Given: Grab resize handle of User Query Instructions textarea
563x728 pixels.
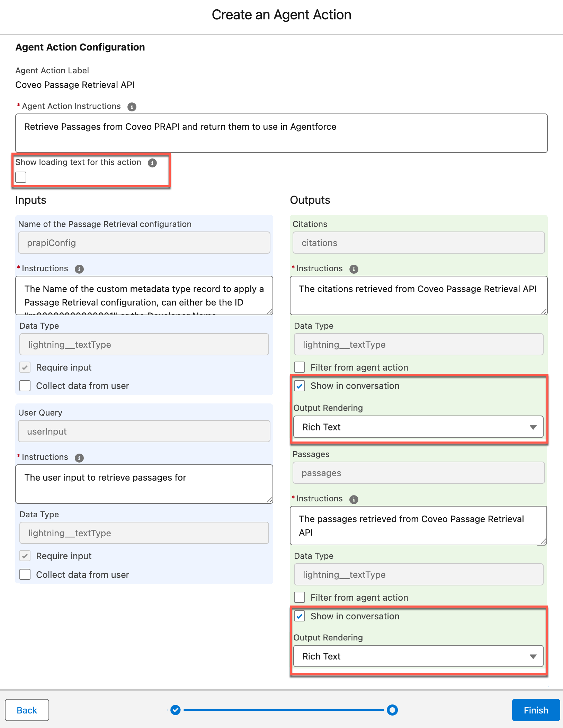Looking at the screenshot, I should pos(269,500).
